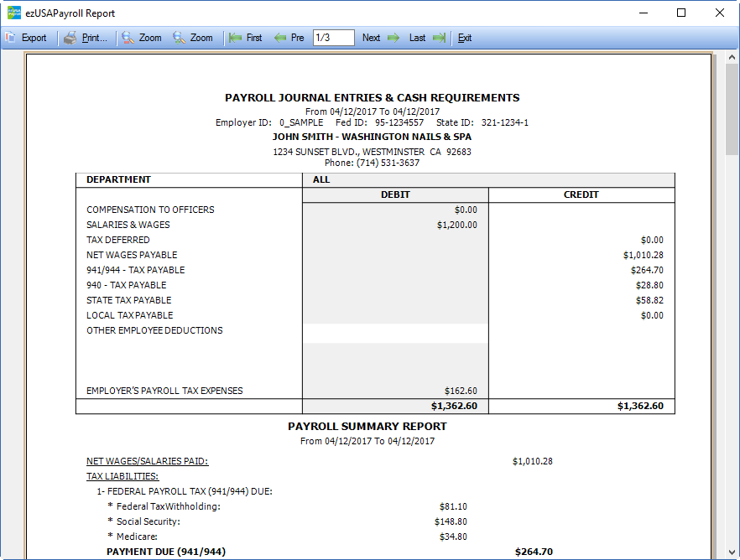The width and height of the screenshot is (740, 560).
Task: Click the printer icon in toolbar
Action: 70,38
